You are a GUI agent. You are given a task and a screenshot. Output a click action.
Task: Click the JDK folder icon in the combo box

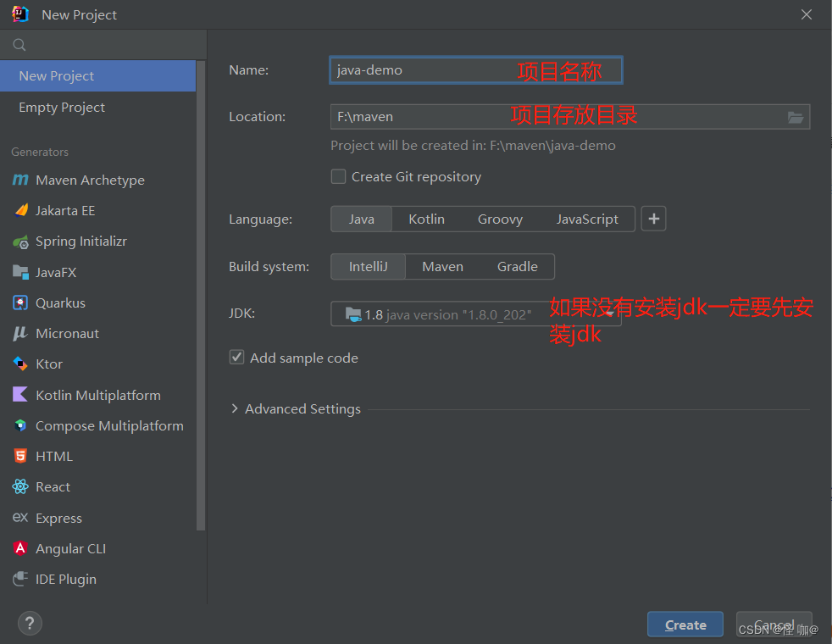click(x=353, y=314)
